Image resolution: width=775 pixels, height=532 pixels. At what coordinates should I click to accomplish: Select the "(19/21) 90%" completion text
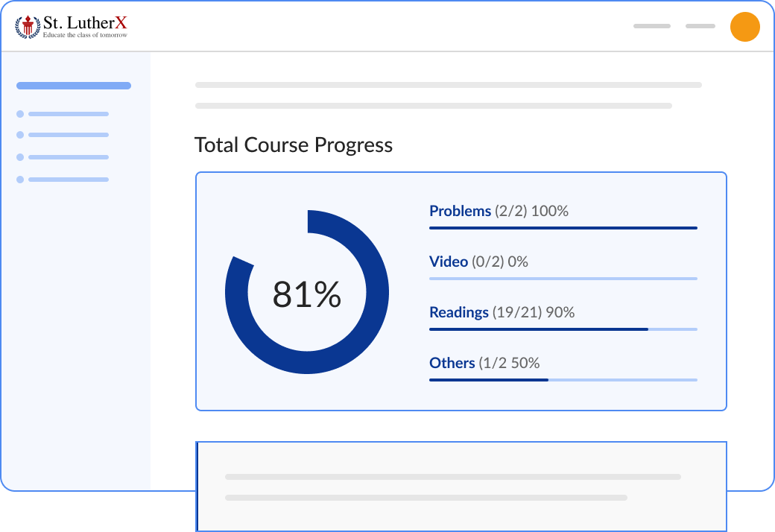coord(534,312)
